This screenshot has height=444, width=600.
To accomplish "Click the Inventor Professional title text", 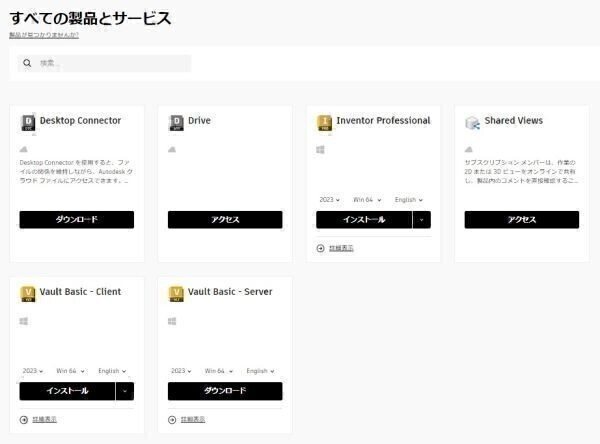I will coord(383,121).
